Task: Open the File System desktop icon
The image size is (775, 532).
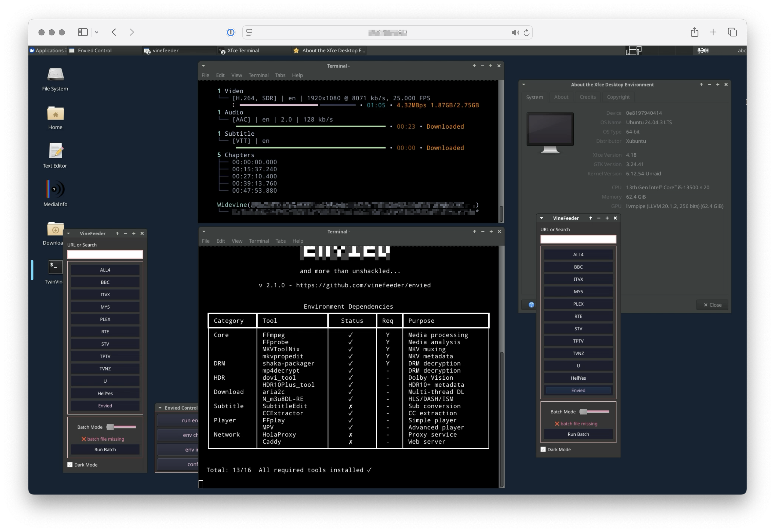Action: [55, 75]
